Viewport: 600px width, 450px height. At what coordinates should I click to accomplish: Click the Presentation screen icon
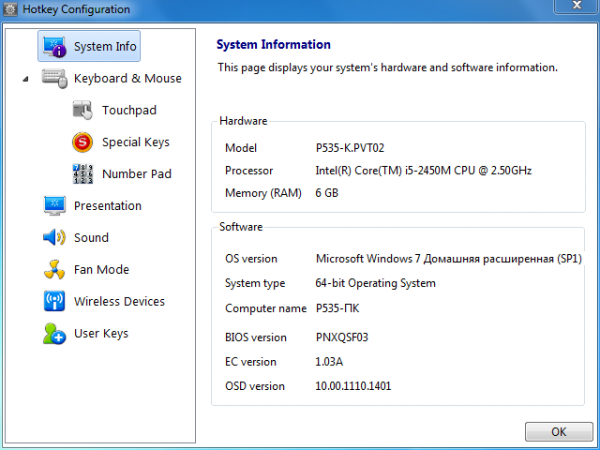tap(55, 206)
